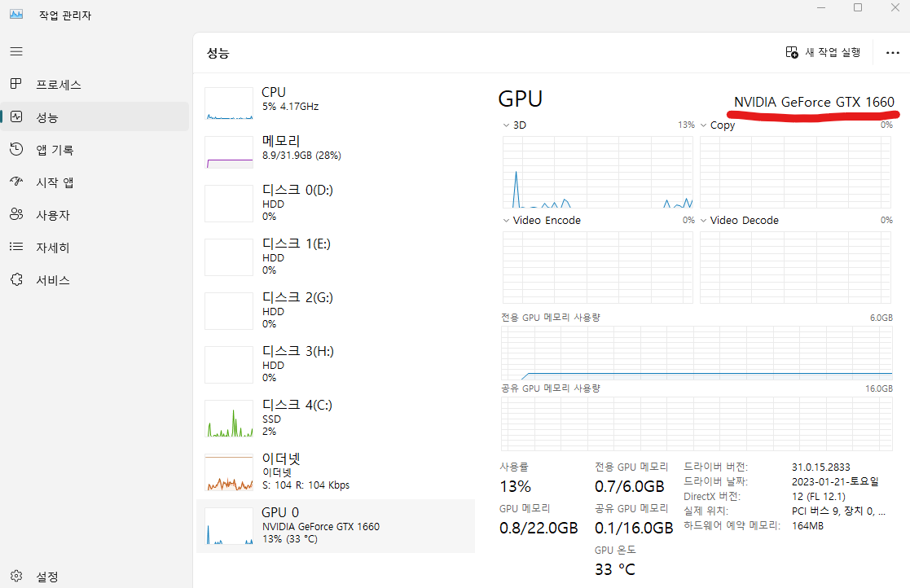Image resolution: width=910 pixels, height=588 pixels.
Task: Click the 33 °C GPU temperature value
Action: point(614,569)
